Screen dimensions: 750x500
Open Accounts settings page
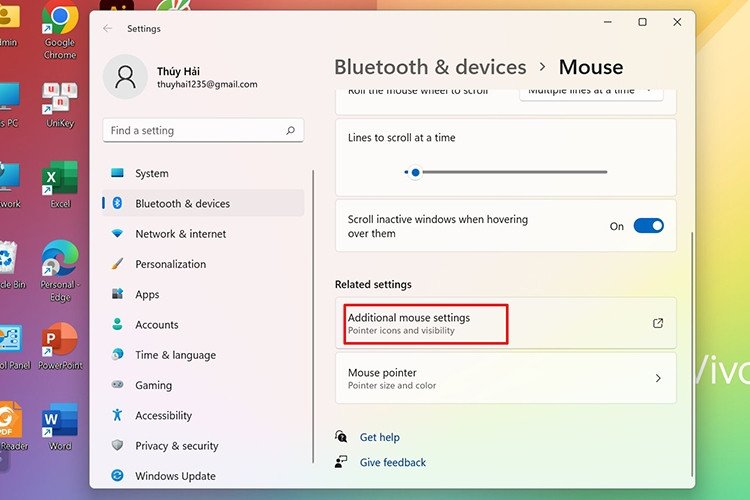pyautogui.click(x=203, y=324)
